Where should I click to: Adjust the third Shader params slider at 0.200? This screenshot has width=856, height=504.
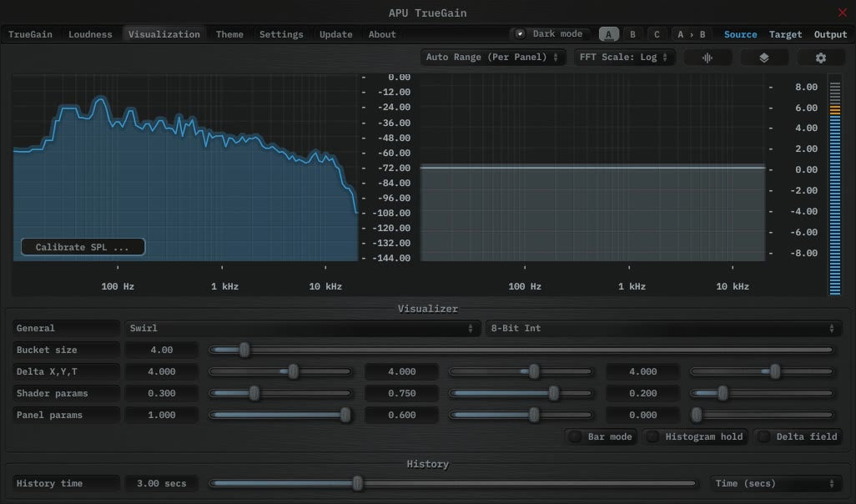click(x=762, y=393)
